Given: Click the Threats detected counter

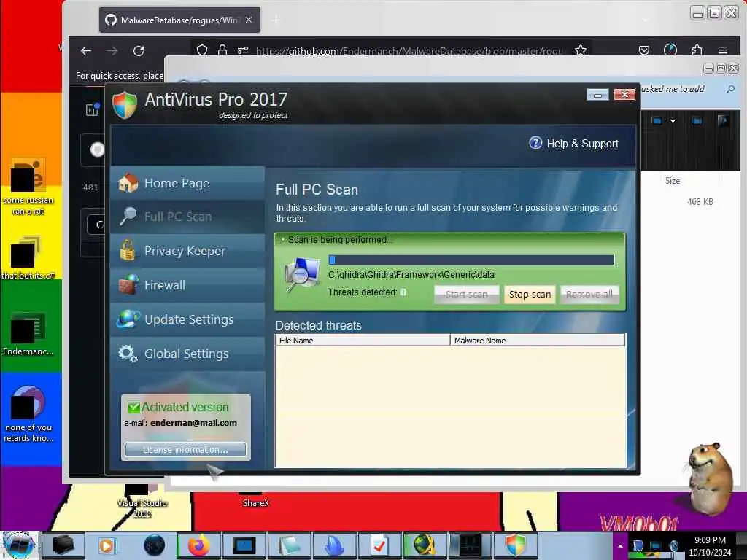Looking at the screenshot, I should [x=367, y=292].
